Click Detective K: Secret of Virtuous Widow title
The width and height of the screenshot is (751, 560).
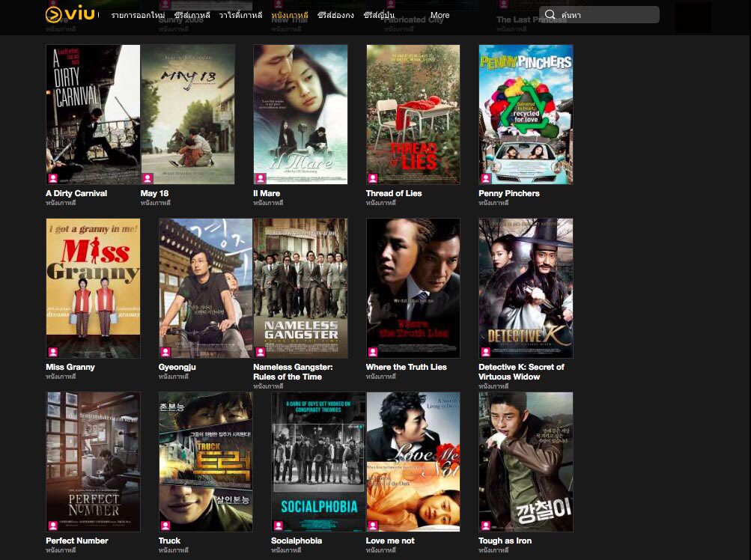pyautogui.click(x=521, y=372)
